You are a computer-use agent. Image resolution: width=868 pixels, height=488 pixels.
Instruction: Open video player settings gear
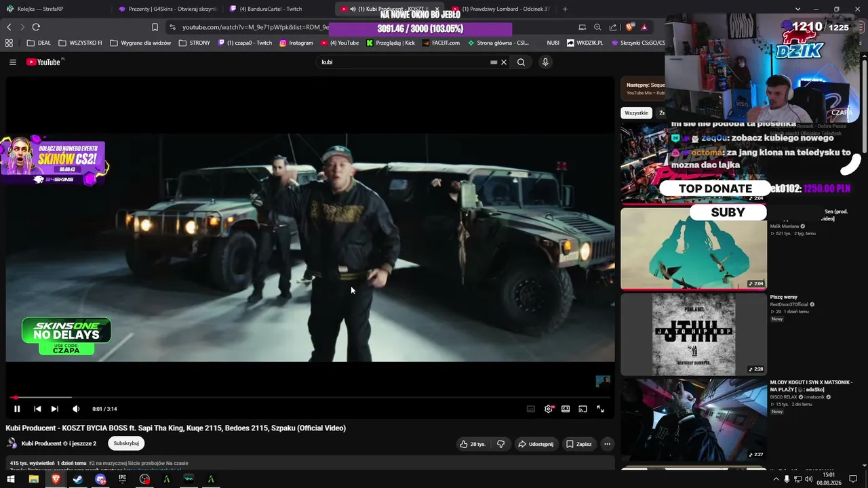549,409
